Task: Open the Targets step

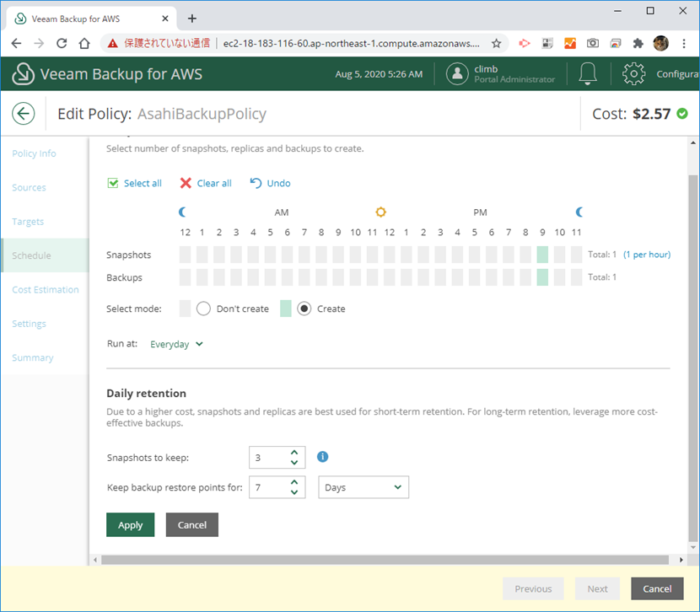Action: click(28, 221)
